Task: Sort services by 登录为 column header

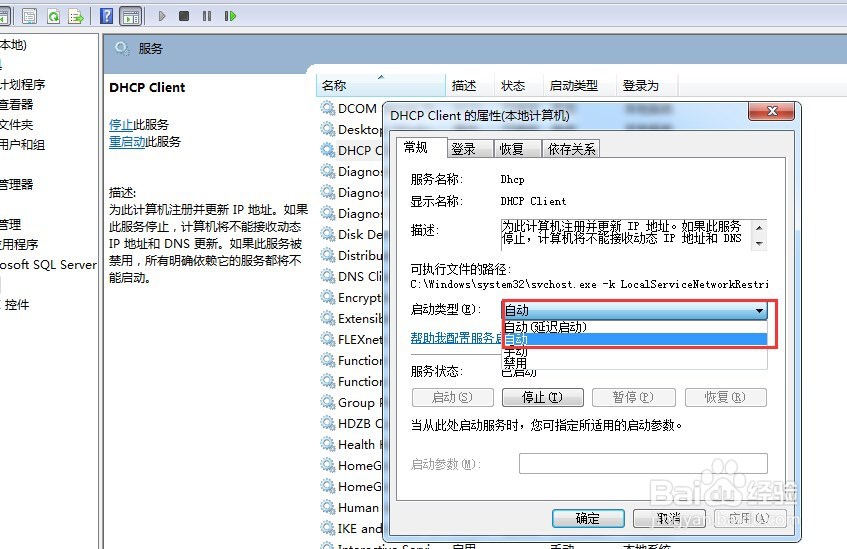Action: click(647, 85)
